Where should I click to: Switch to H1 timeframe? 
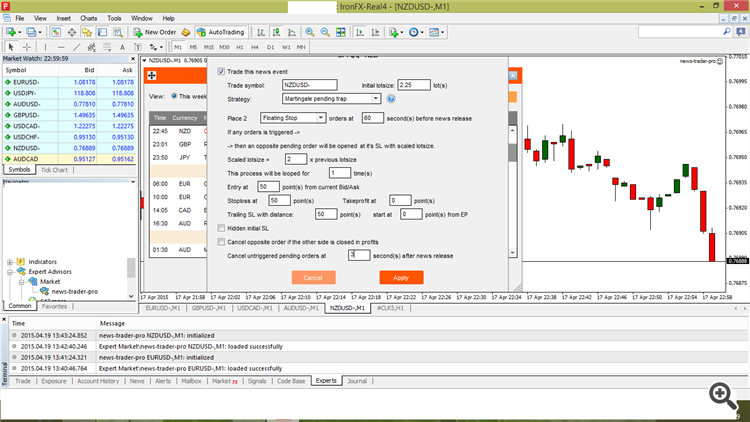[240, 47]
